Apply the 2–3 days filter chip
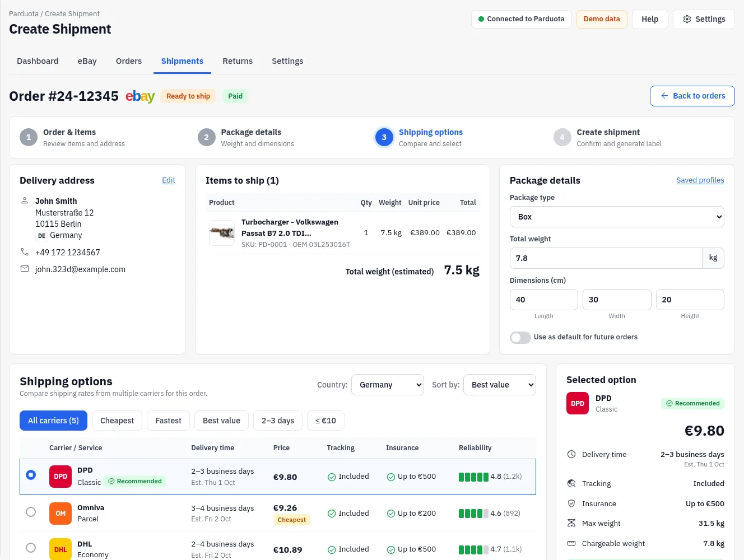Image resolution: width=744 pixels, height=560 pixels. (278, 421)
